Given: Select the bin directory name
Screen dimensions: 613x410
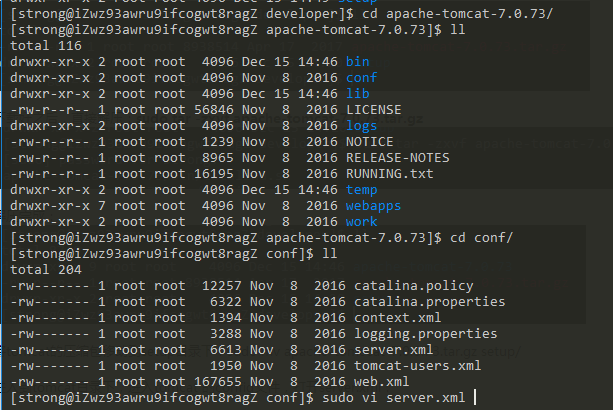Looking at the screenshot, I should [x=357, y=62].
